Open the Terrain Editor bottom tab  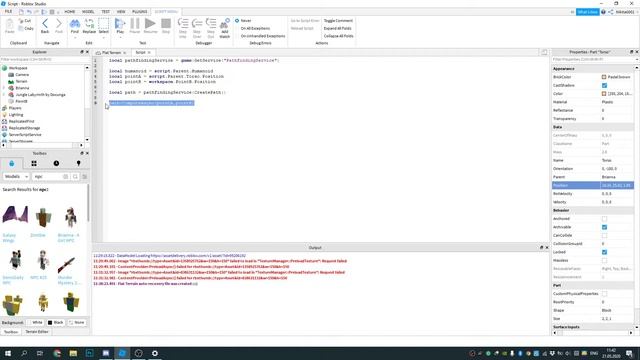coord(37,332)
